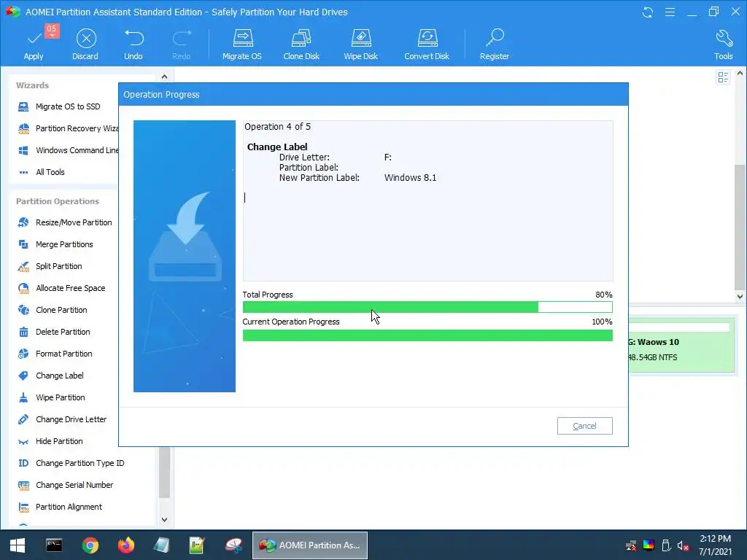Open the taskbar clock and date
Screen dimensions: 747x560
(715, 545)
